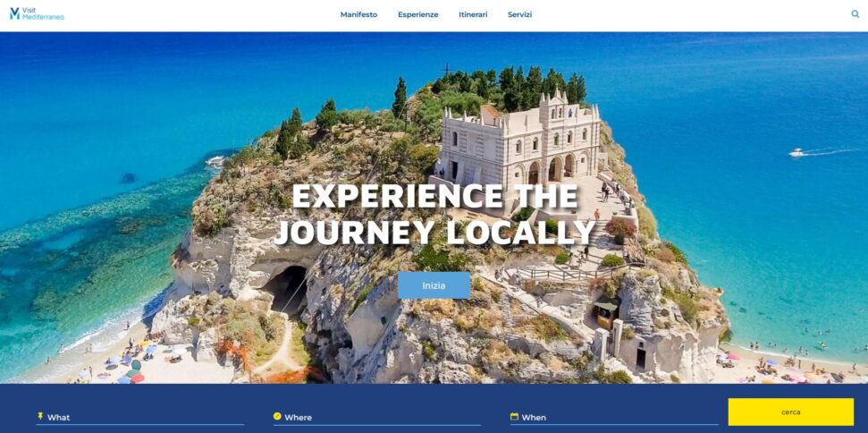Click the Visit Mediterraneo logo text

[43, 13]
